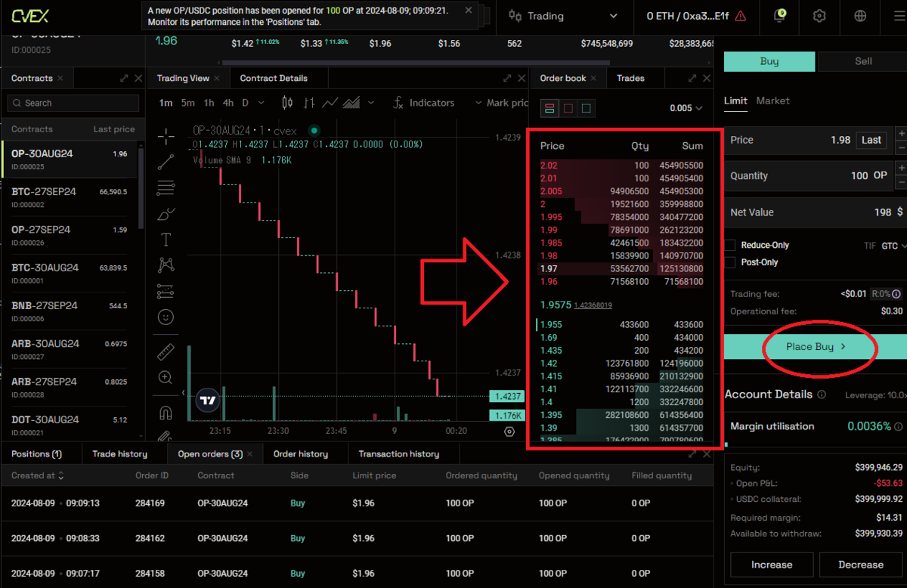Open the settings gear in header
Screen dimensions: 907x588
[819, 16]
